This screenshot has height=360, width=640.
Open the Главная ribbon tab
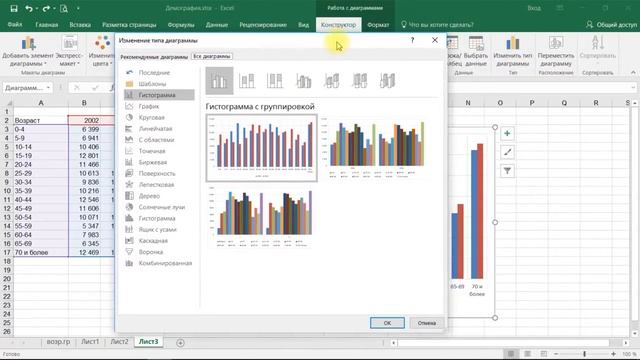[x=47, y=24]
